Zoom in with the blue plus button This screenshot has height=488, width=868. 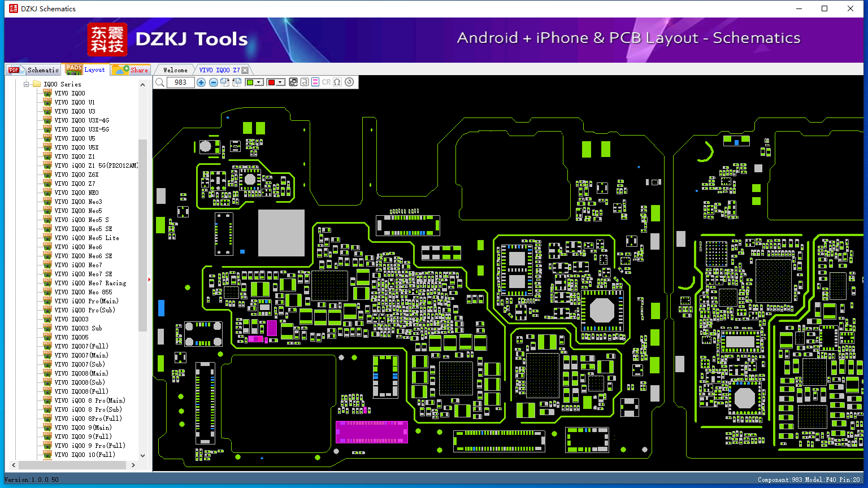(x=201, y=82)
